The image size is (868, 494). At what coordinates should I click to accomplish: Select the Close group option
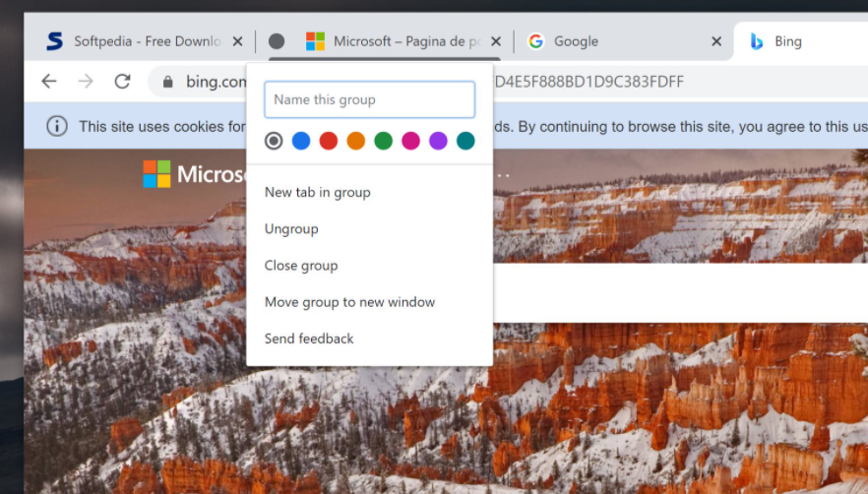pyautogui.click(x=369, y=266)
